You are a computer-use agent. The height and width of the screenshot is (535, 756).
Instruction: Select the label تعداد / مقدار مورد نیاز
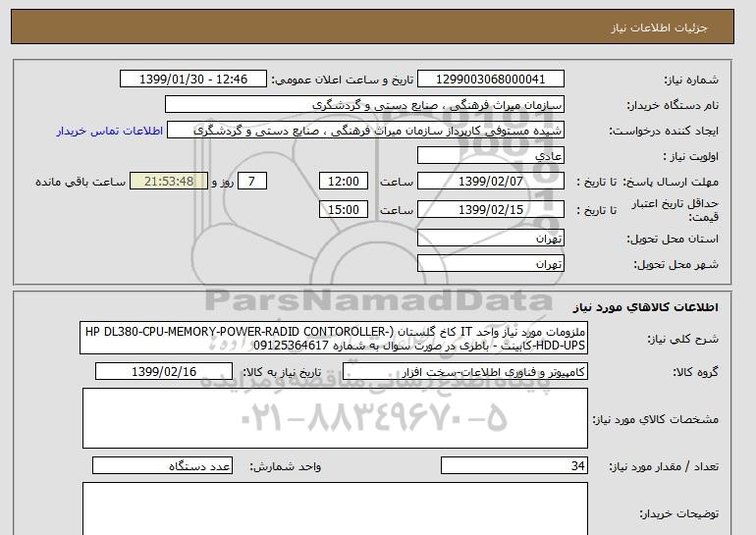[x=664, y=466]
